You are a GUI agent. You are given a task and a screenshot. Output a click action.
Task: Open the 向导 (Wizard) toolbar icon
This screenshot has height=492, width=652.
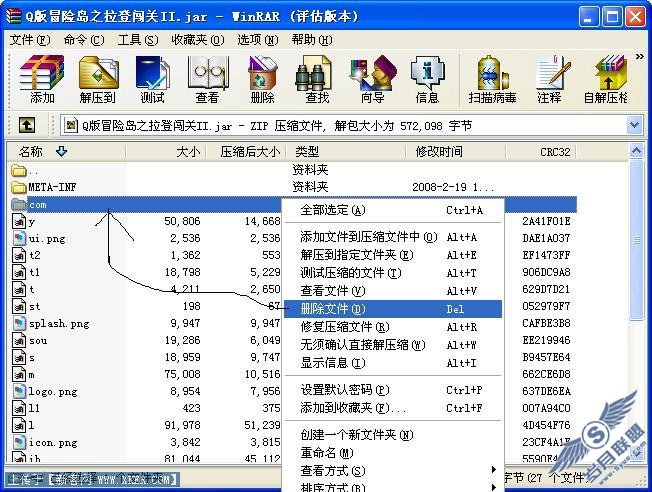(372, 79)
